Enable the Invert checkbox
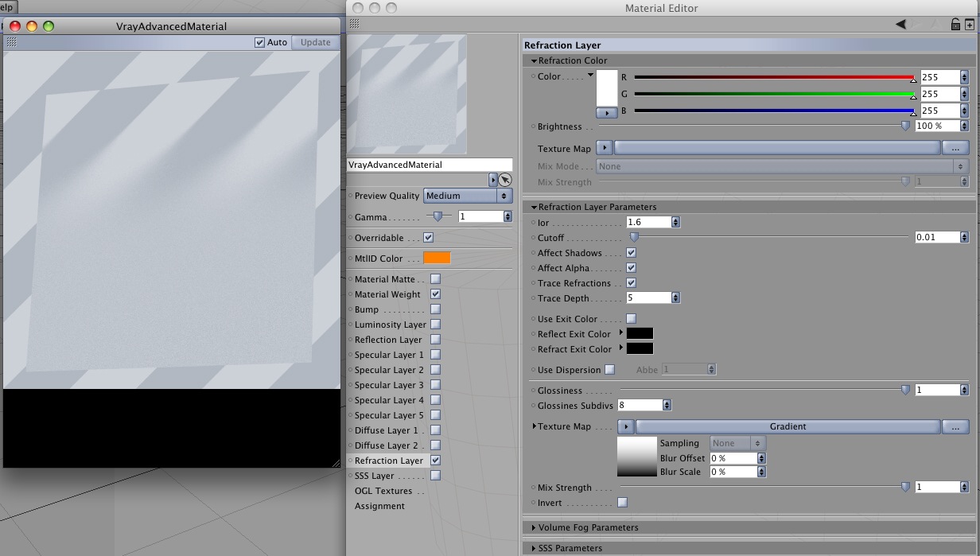Screen dimensions: 980x556 [x=622, y=503]
